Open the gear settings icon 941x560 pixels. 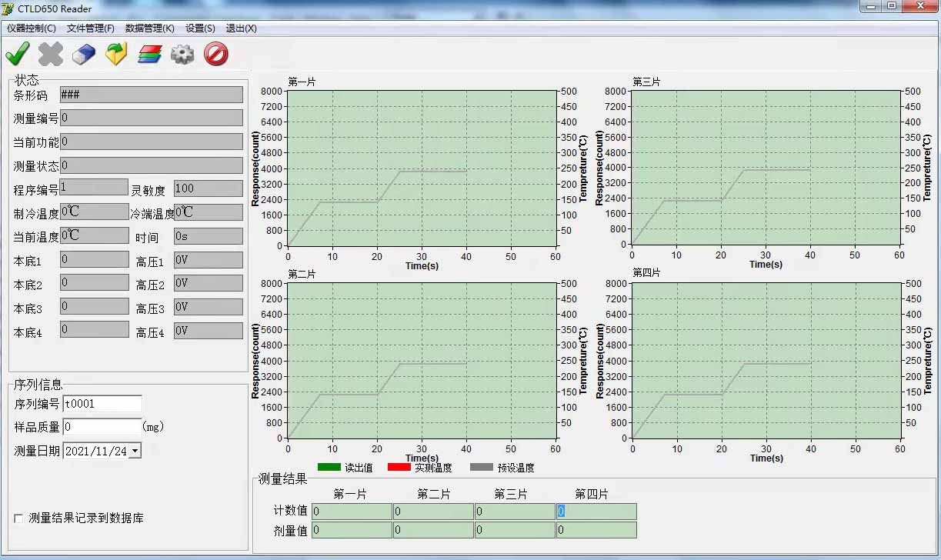coord(182,54)
